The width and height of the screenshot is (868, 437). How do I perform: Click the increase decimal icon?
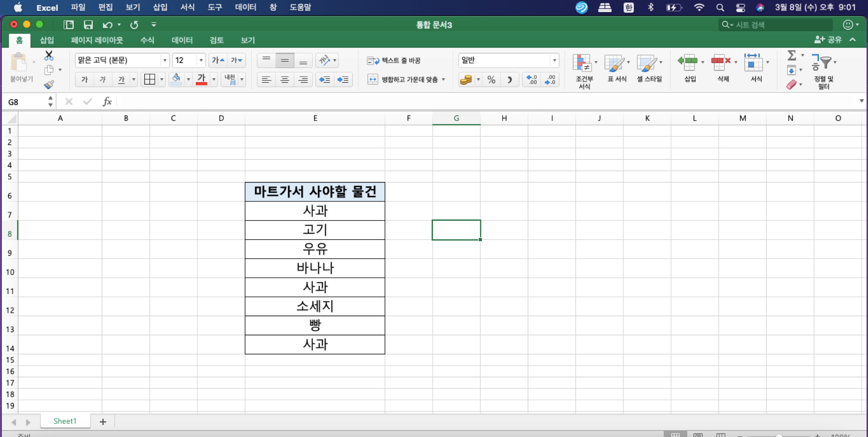click(531, 79)
